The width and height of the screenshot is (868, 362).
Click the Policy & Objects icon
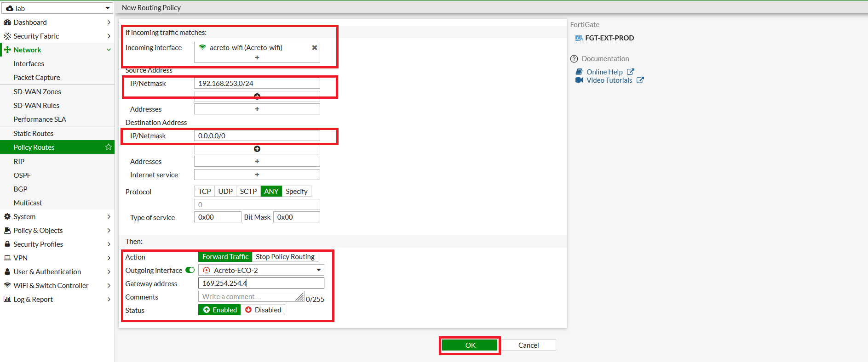[x=7, y=231]
